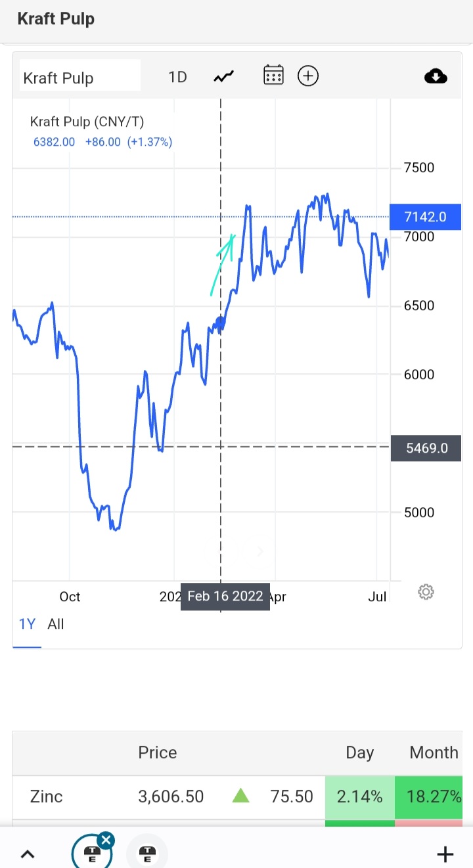473x868 pixels.
Task: Open the Zinc commodity link
Action: (x=47, y=796)
